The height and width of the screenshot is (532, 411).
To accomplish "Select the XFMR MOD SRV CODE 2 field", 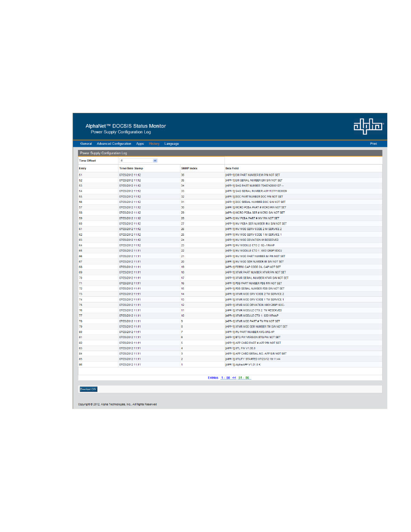I will (255, 294).
